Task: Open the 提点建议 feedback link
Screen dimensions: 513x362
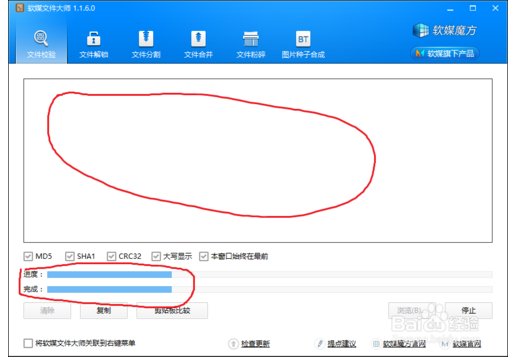Action: coord(342,344)
